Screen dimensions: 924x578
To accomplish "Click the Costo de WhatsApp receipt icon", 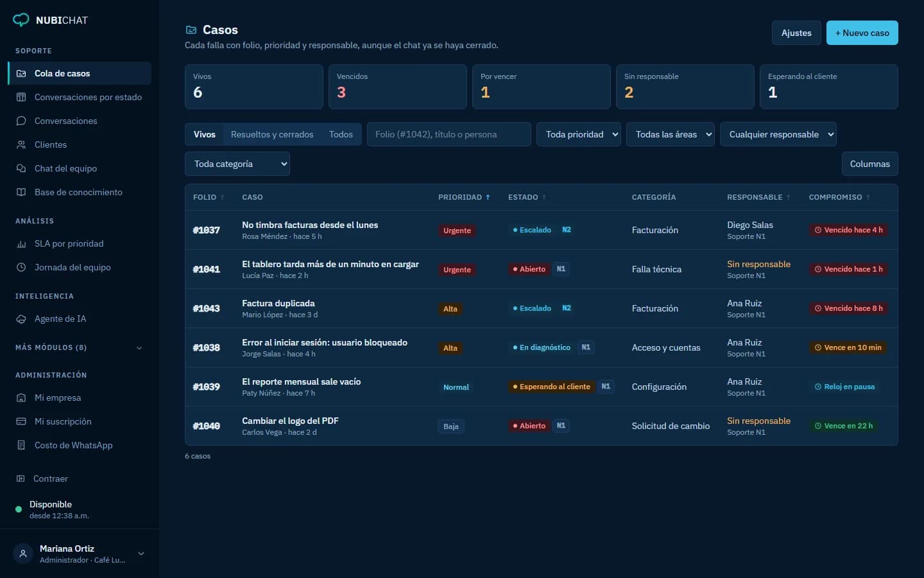I will click(21, 445).
